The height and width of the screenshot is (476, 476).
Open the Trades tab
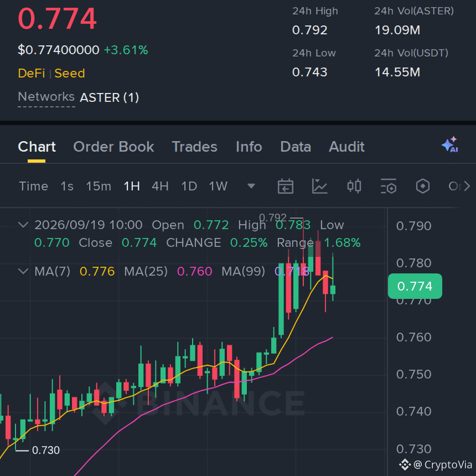point(195,147)
